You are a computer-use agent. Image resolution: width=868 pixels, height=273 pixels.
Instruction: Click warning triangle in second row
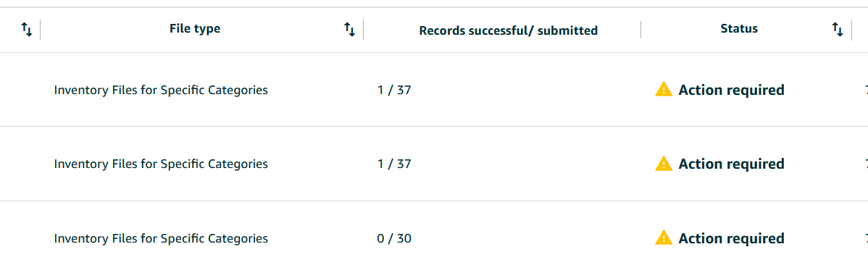664,164
